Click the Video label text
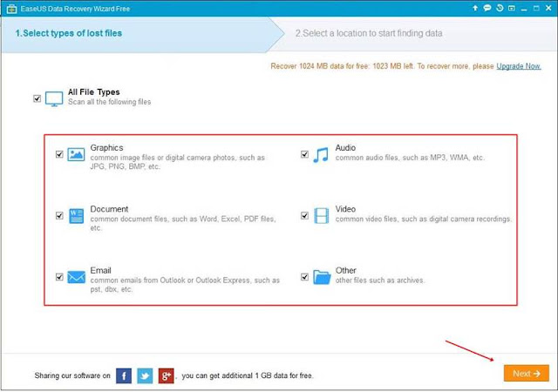The width and height of the screenshot is (558, 392). [345, 209]
